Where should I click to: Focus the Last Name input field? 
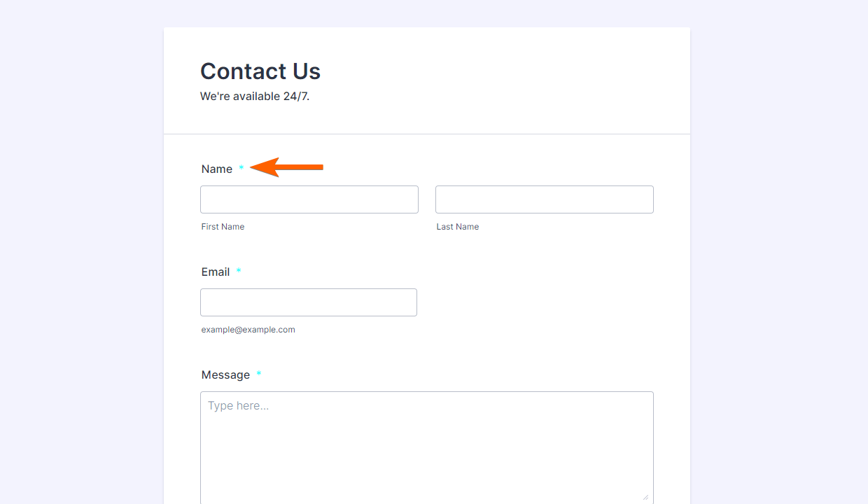click(545, 199)
